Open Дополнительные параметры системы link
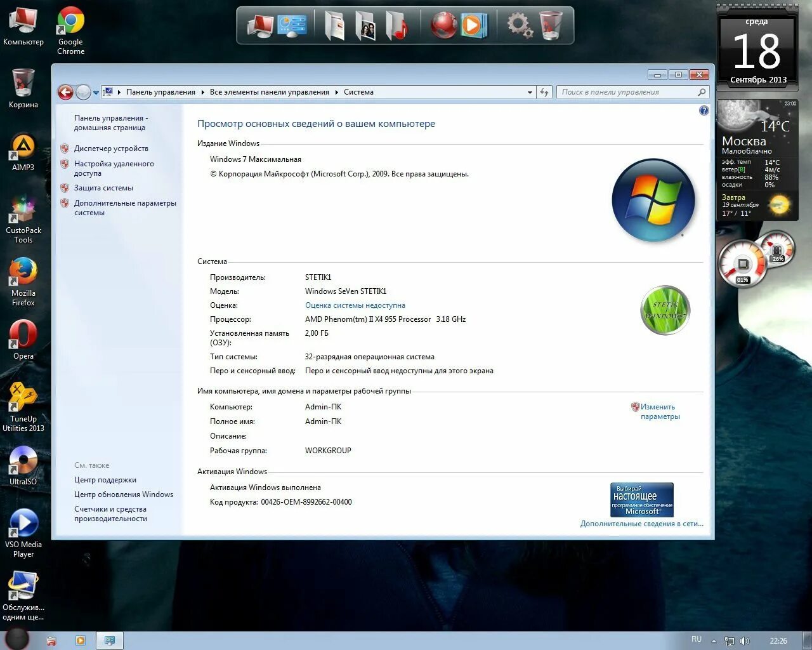This screenshot has width=812, height=650. click(125, 208)
